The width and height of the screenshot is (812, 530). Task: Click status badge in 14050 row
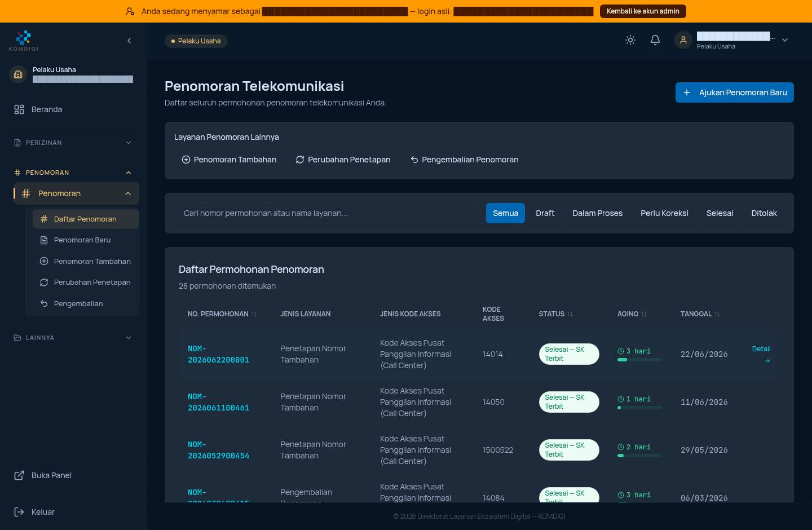point(569,402)
